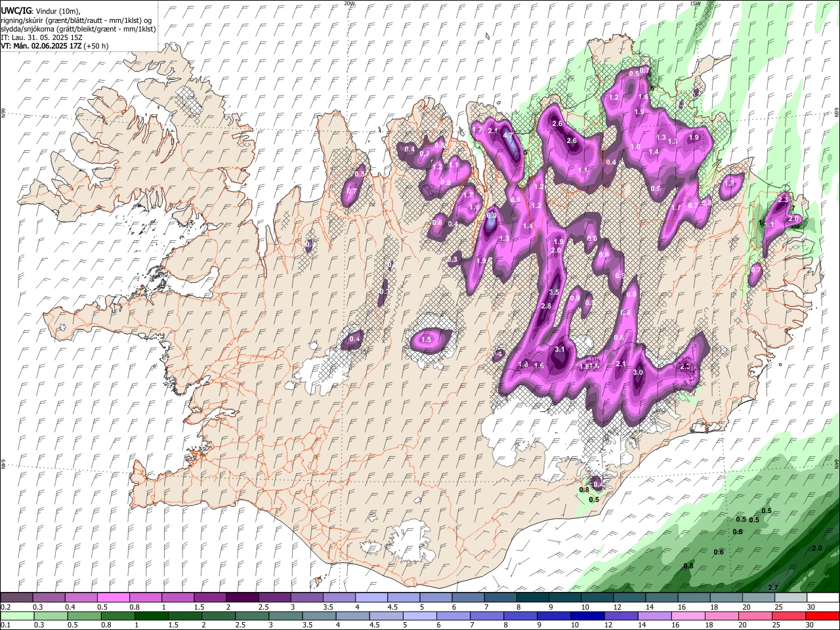Click the "2.8" precipitation value on the map
The image size is (840, 630).
click(x=546, y=306)
